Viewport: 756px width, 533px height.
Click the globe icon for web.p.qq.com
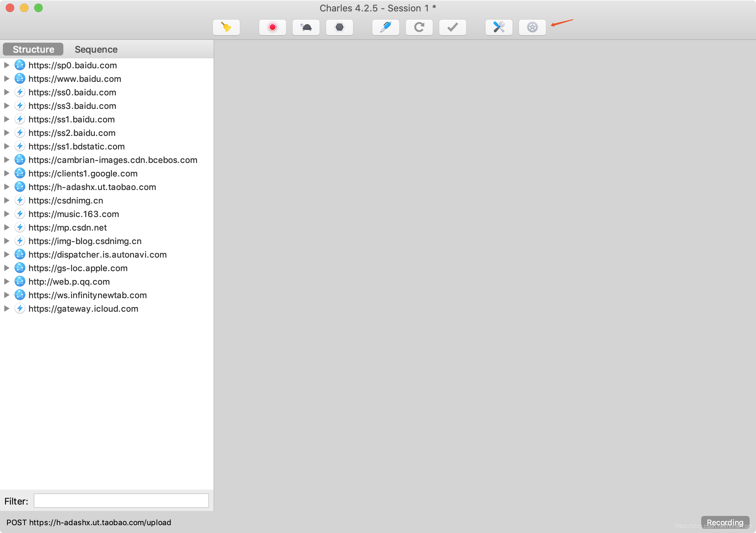(x=20, y=281)
